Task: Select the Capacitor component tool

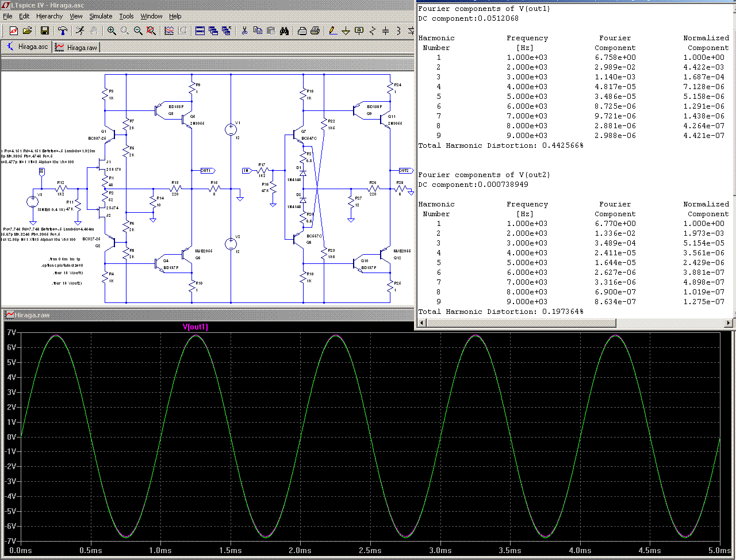Action: (385, 30)
